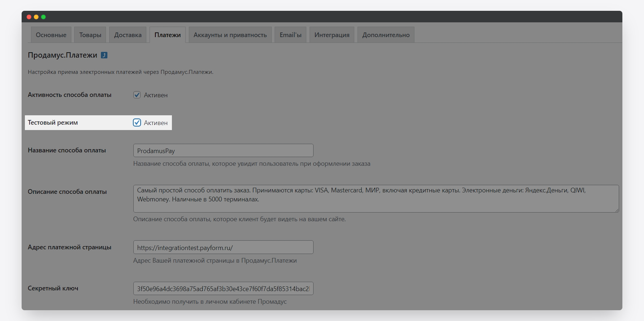Go to Аккаунты и приватность tab
The height and width of the screenshot is (321, 644).
[230, 35]
